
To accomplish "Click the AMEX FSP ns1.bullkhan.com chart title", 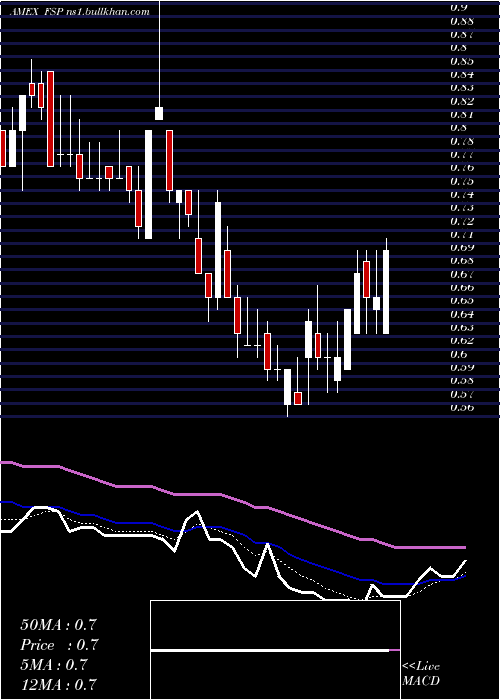I will point(80,12).
